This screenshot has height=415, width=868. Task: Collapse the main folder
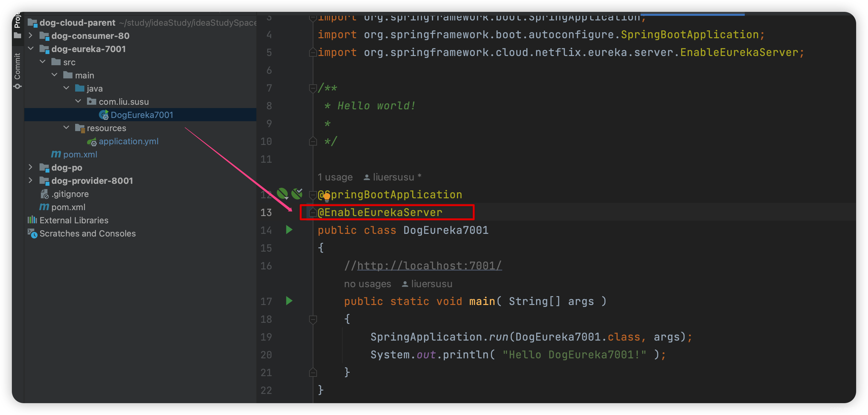54,75
